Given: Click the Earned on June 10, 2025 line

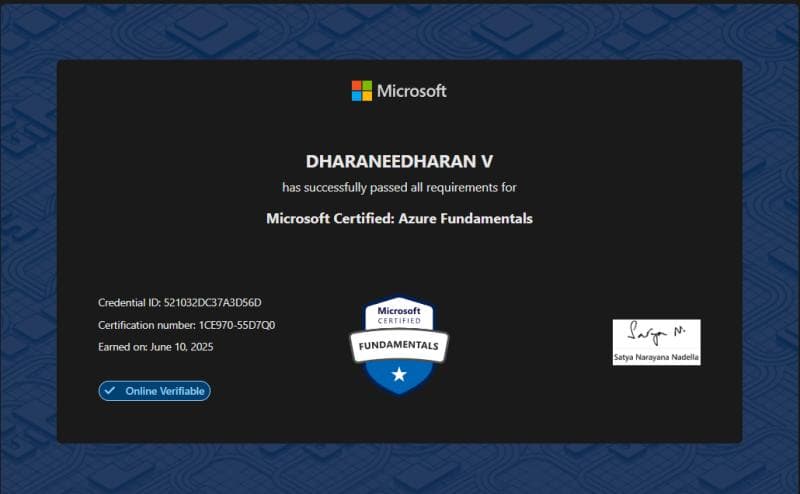Looking at the screenshot, I should 156,347.
